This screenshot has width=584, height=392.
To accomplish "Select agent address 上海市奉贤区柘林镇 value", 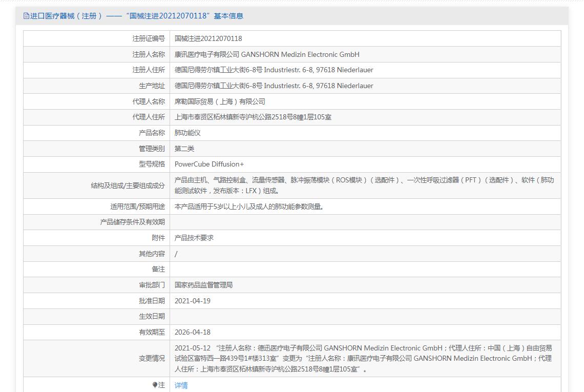I will tap(253, 117).
